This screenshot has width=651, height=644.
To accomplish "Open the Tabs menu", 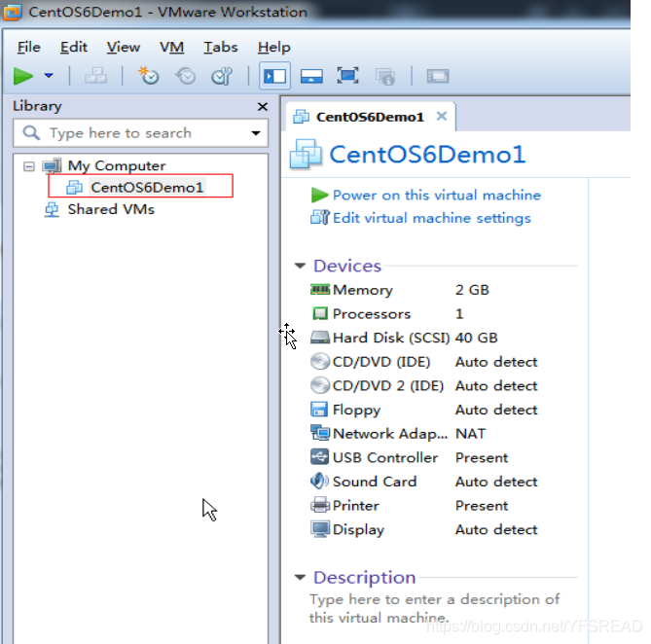I will point(221,48).
